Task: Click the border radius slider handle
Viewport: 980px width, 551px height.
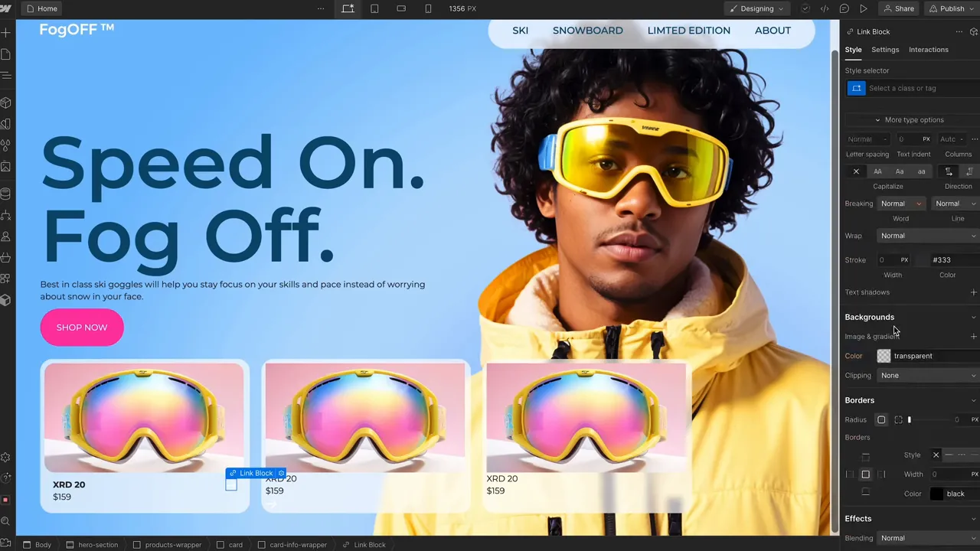Action: [x=910, y=420]
